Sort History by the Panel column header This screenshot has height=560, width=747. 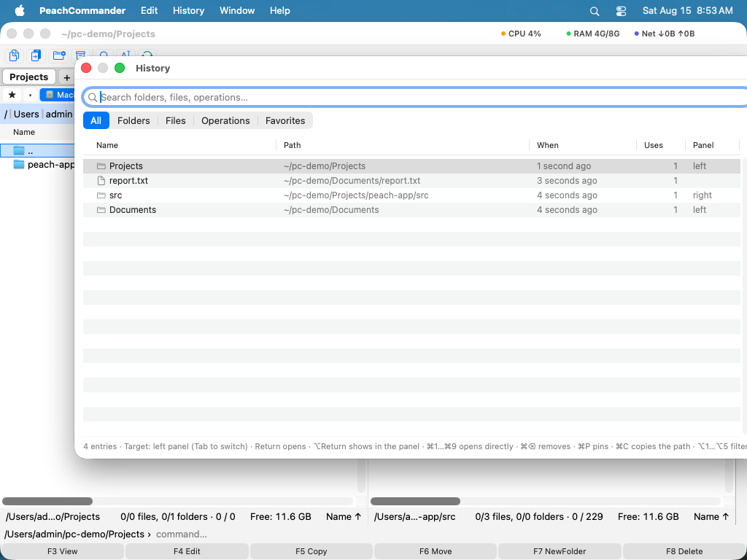pyautogui.click(x=703, y=145)
